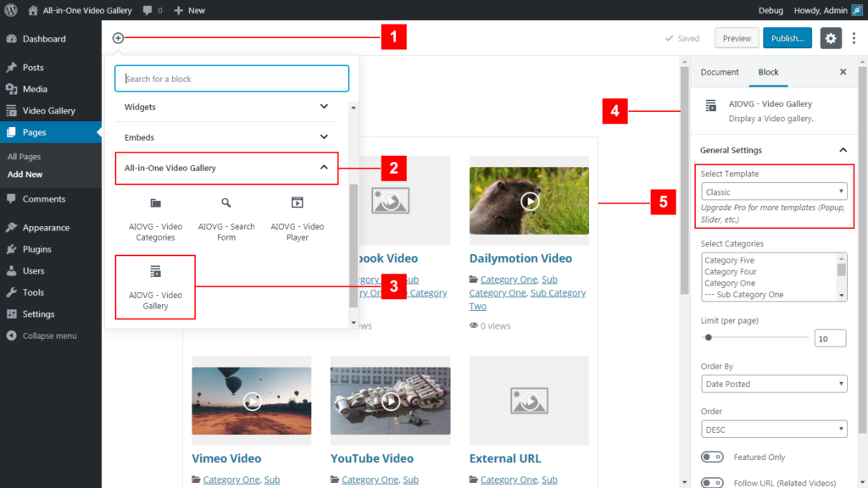Click the Publish button
868x488 pixels.
787,38
